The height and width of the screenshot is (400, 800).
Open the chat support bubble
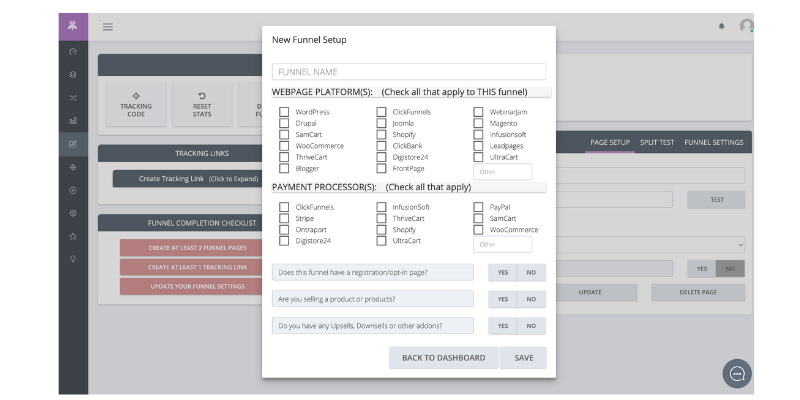tap(737, 373)
